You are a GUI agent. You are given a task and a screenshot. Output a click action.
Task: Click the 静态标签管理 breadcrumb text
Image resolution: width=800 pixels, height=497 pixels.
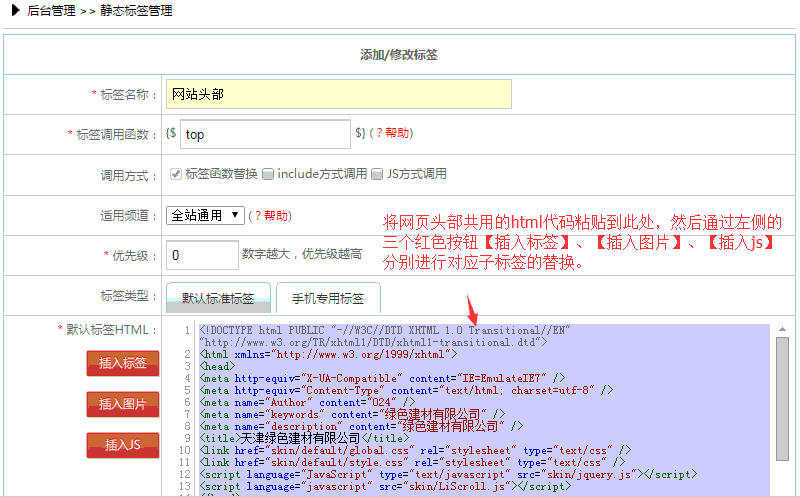135,11
